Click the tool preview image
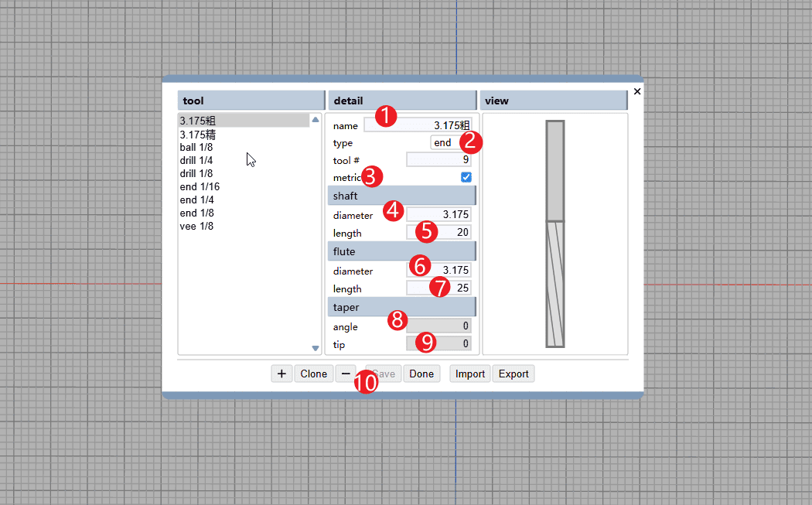 pyautogui.click(x=554, y=234)
